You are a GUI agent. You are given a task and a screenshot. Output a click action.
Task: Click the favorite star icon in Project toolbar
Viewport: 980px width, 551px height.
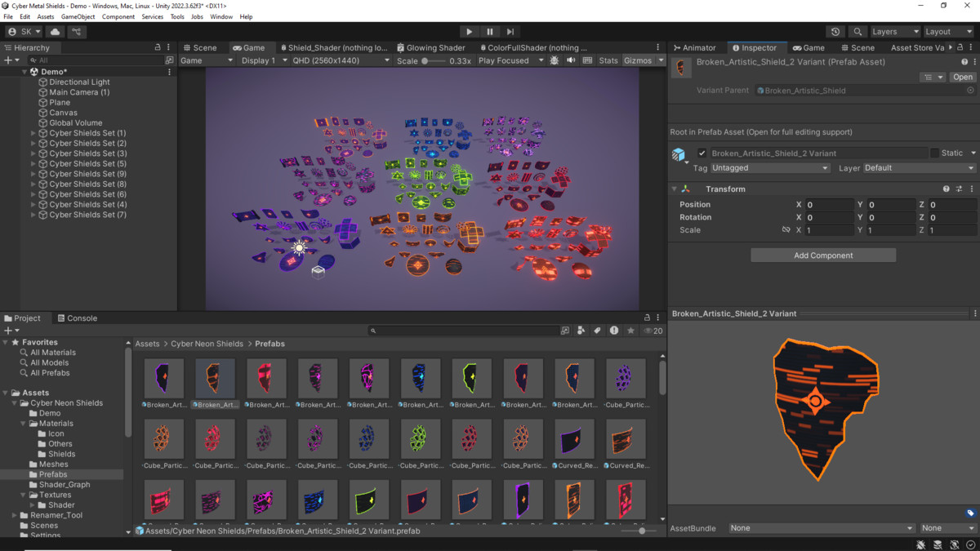click(x=630, y=331)
